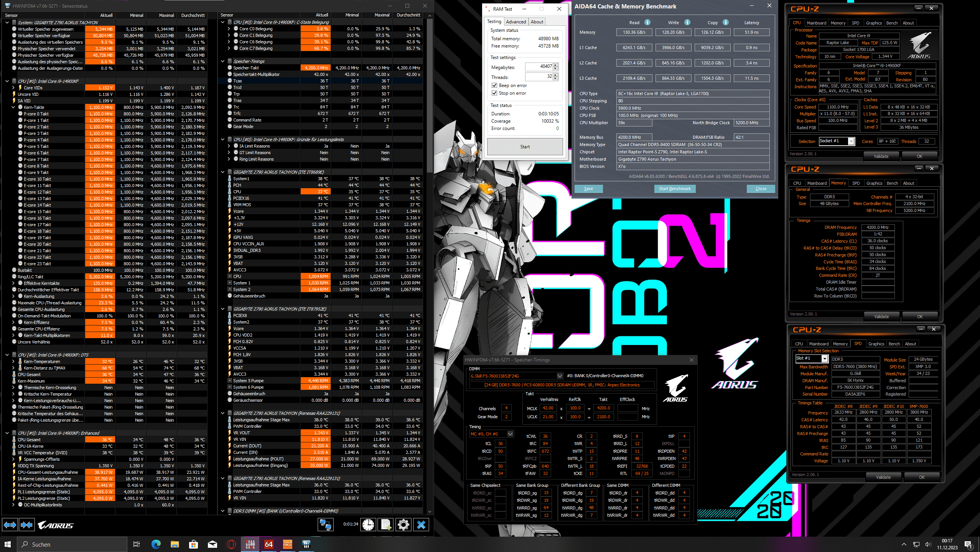This screenshot has width=980, height=552.
Task: Click Write info icon in AIDA64 benchmark
Action: [687, 23]
